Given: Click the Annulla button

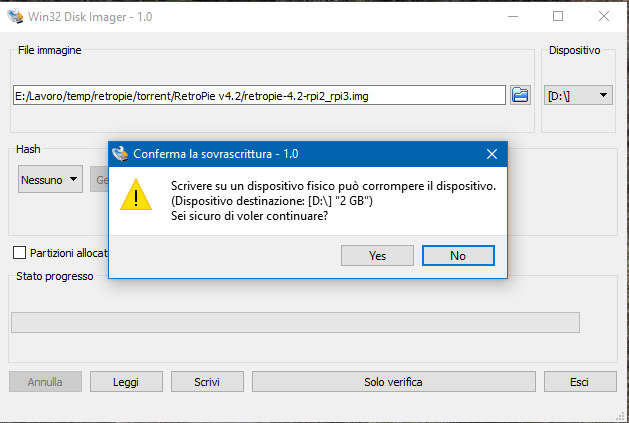Looking at the screenshot, I should point(45,382).
